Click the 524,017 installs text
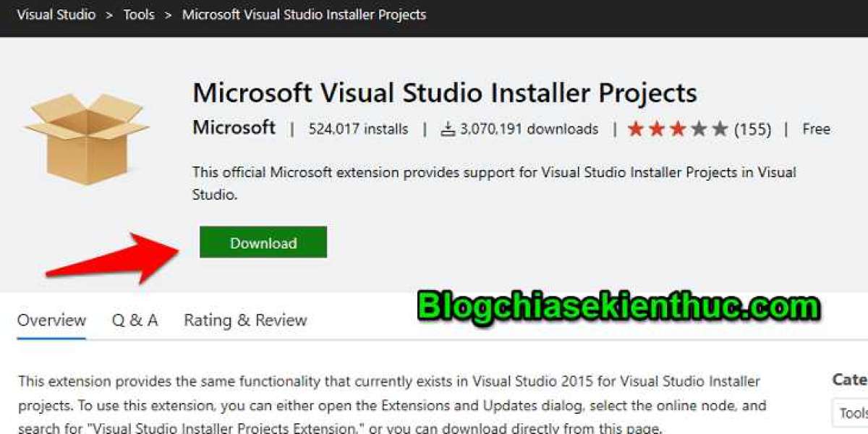Screen dimensions: 868x434 [358, 129]
